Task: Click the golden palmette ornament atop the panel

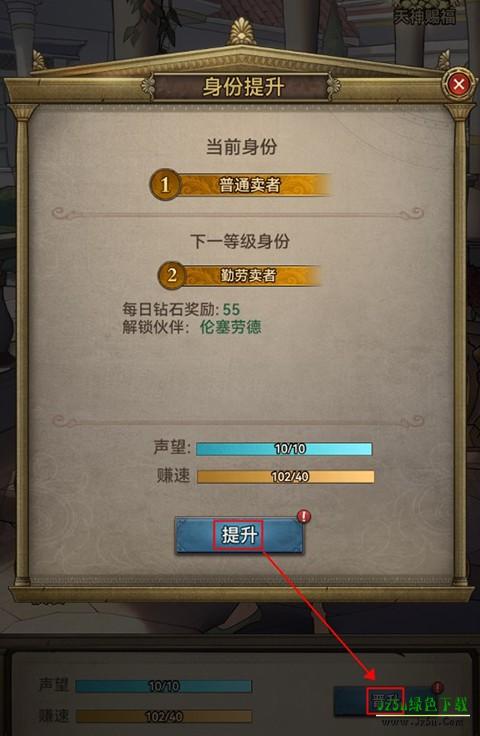Action: tap(242, 31)
